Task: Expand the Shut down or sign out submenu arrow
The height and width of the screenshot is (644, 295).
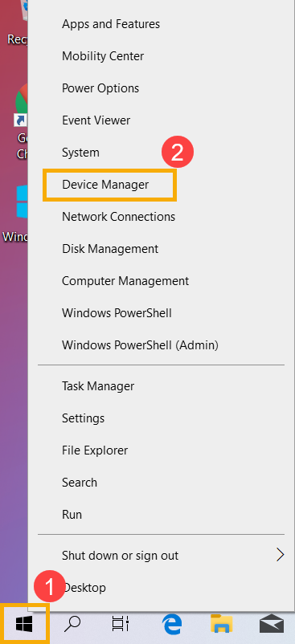Action: (281, 556)
